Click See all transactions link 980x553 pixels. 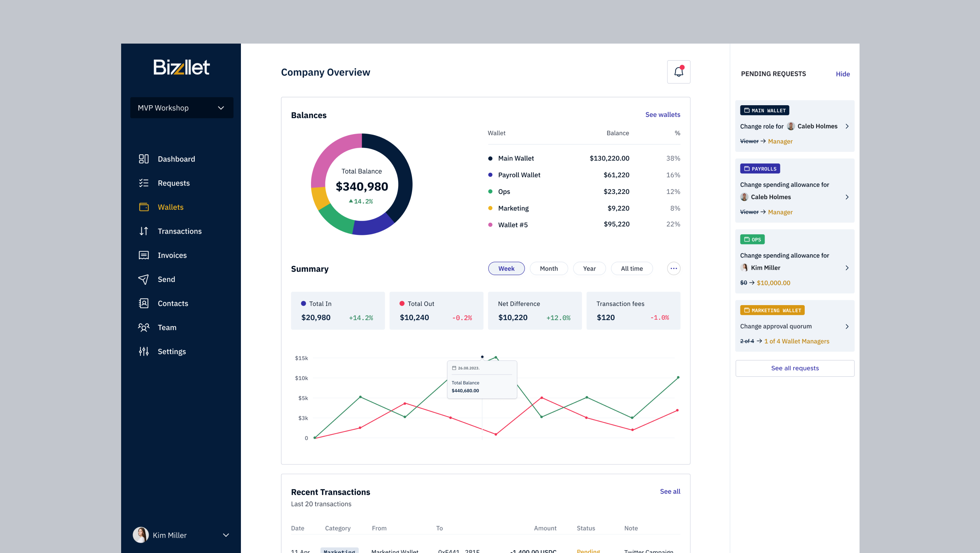pyautogui.click(x=670, y=491)
